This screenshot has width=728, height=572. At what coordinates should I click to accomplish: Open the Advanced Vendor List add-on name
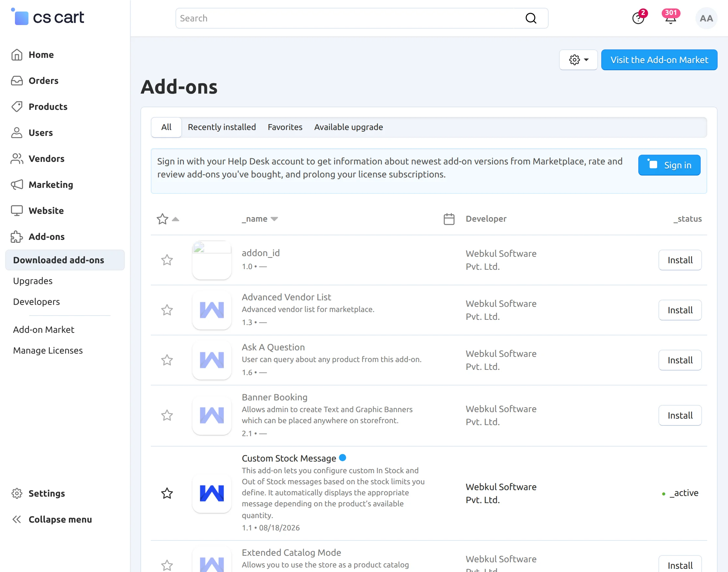[286, 297]
